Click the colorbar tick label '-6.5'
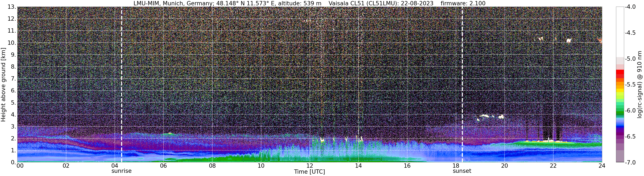The width and height of the screenshot is (644, 176). tap(630, 136)
